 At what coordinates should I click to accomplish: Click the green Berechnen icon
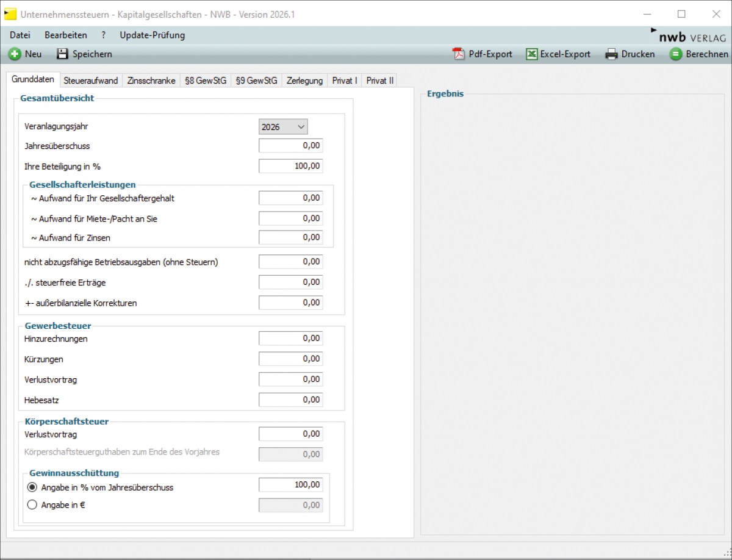(675, 54)
